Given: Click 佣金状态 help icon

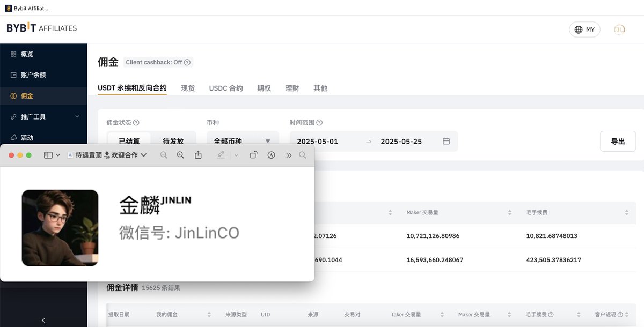Looking at the screenshot, I should pyautogui.click(x=136, y=123).
